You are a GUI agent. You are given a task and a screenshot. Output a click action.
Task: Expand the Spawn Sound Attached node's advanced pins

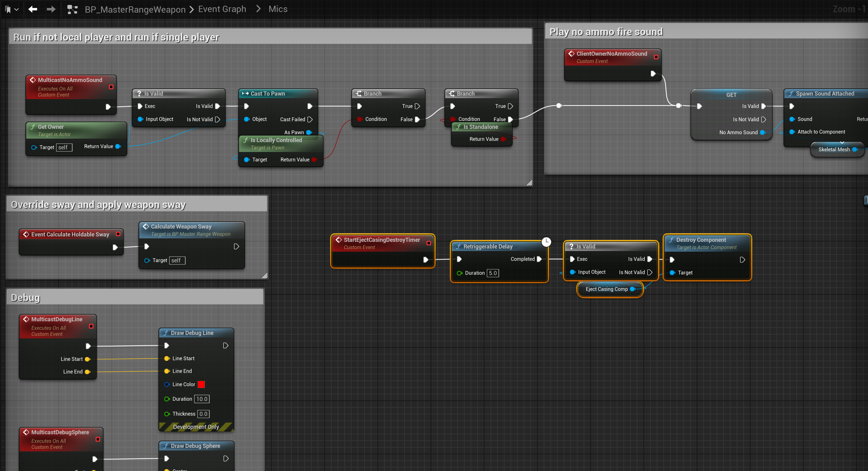tap(842, 142)
